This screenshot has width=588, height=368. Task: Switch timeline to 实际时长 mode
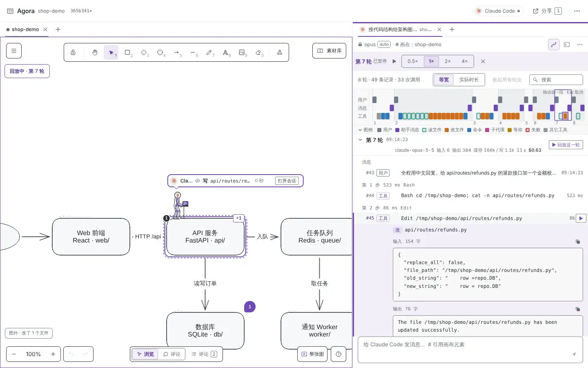pyautogui.click(x=469, y=80)
